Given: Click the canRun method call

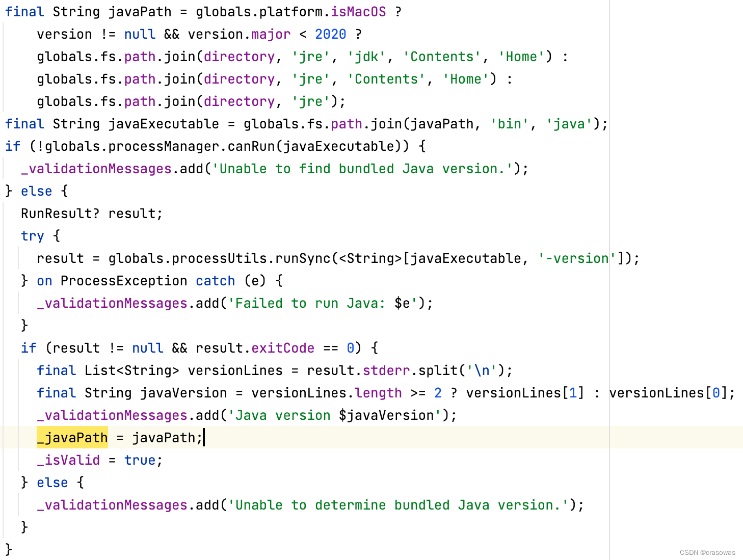Looking at the screenshot, I should coord(251,146).
